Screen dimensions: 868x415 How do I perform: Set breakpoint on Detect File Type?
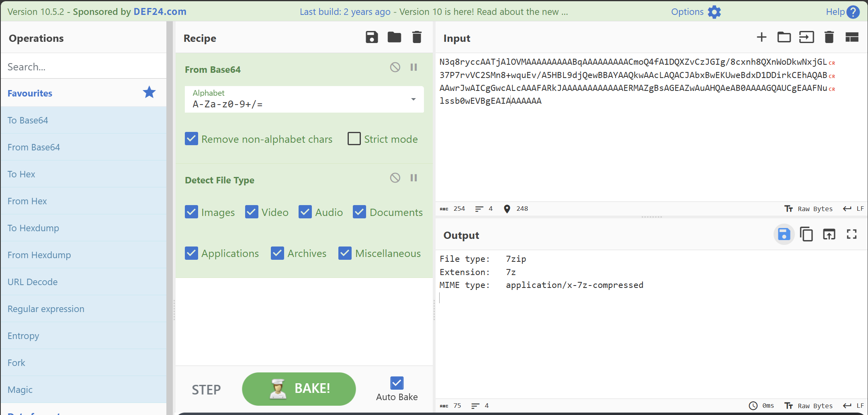click(414, 178)
